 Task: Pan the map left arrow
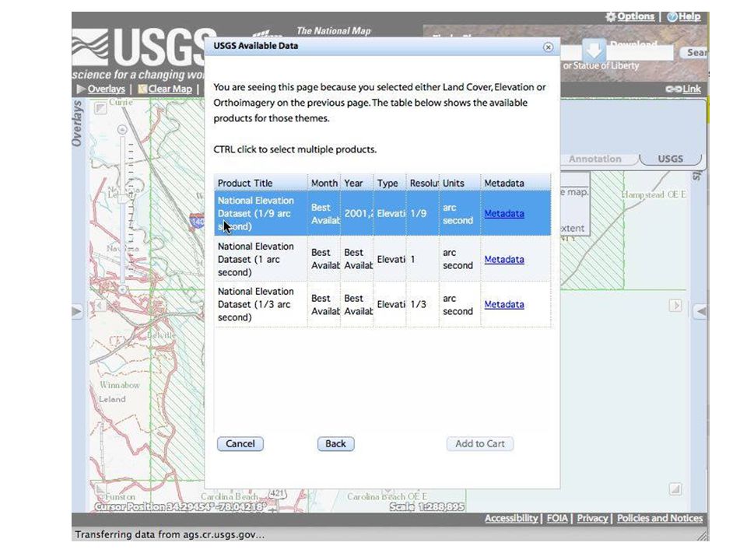pyautogui.click(x=99, y=305)
